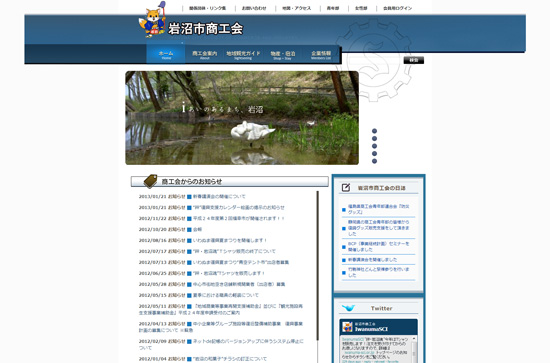
Task: Open 関係団体・リンク集 in the top menu
Action: (x=207, y=8)
